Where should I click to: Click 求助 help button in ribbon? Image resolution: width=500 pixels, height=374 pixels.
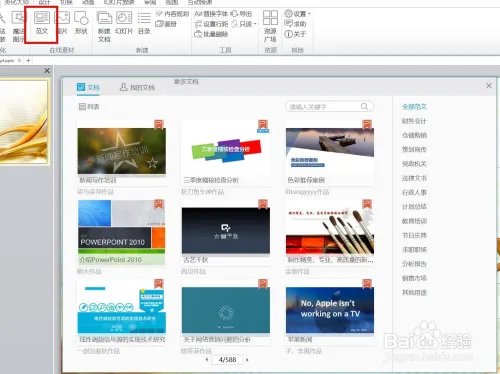pyautogui.click(x=295, y=24)
